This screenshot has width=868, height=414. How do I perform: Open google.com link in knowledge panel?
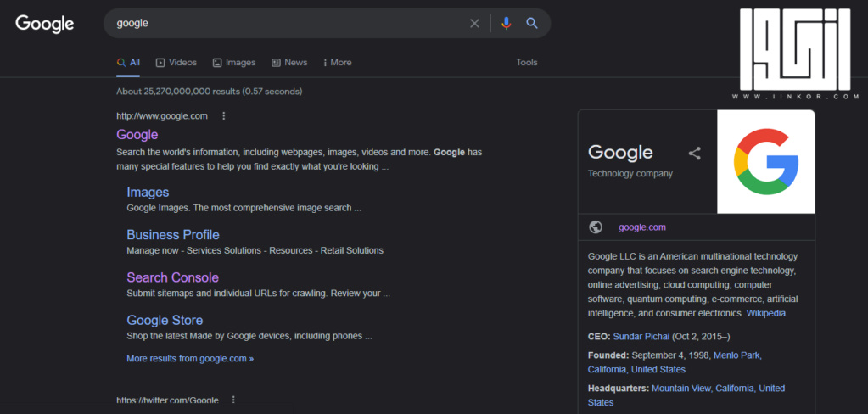[x=642, y=227]
